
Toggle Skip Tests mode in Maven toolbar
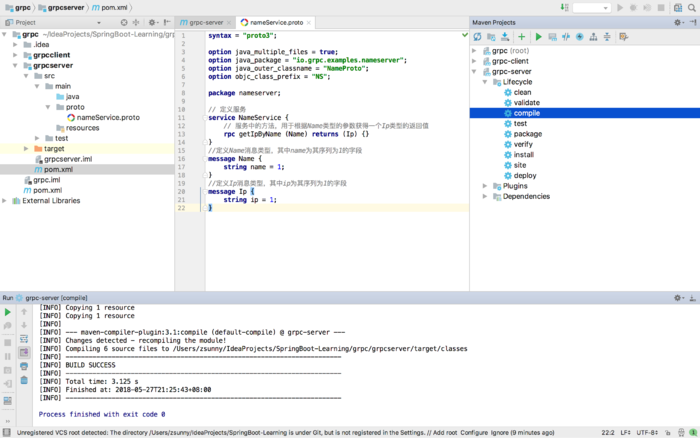click(579, 37)
